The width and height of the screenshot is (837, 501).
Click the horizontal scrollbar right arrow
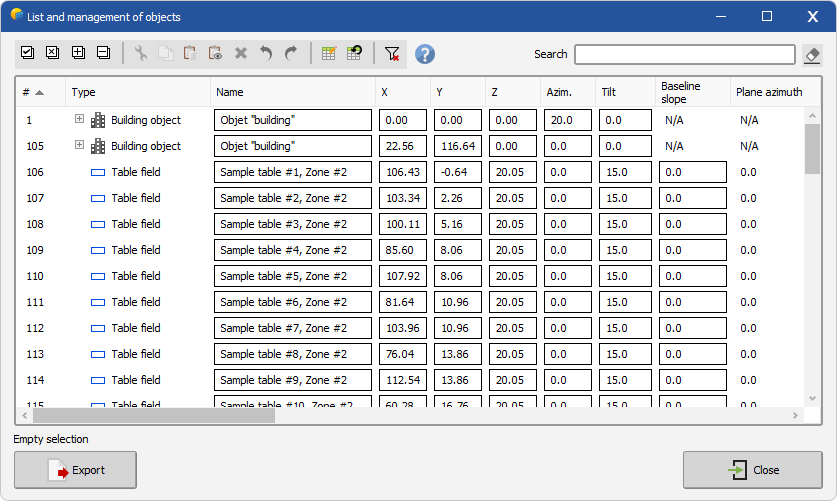(795, 416)
